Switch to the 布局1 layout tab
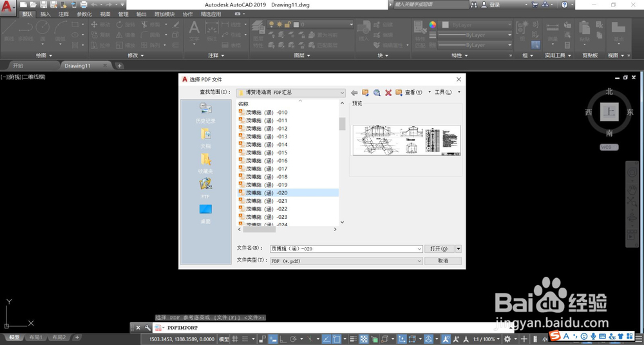Image resolution: width=644 pixels, height=345 pixels. click(35, 338)
